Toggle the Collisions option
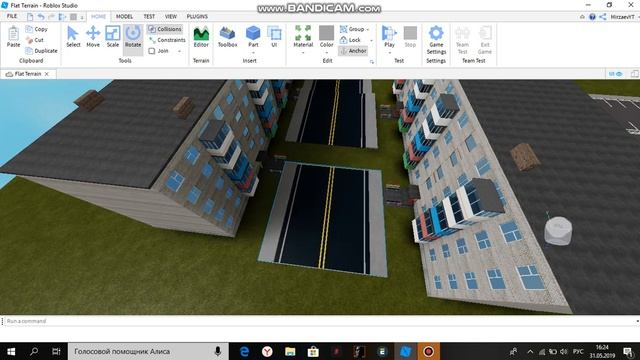Screen dimensions: 640x360 165,29
